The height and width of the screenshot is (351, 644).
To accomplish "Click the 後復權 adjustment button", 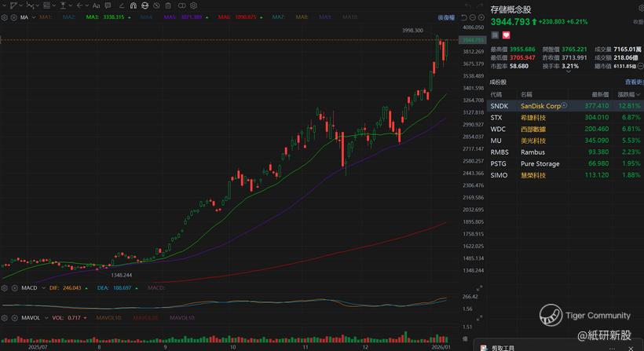I will pos(446,17).
